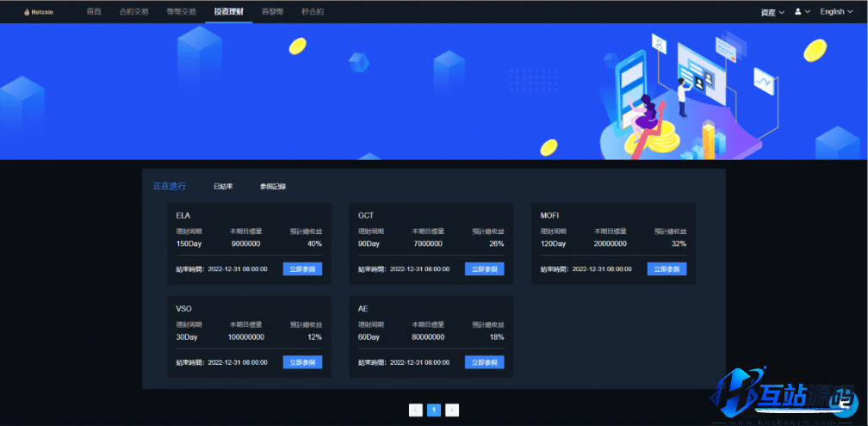Open the English language dropdown
868x426 pixels.
836,12
